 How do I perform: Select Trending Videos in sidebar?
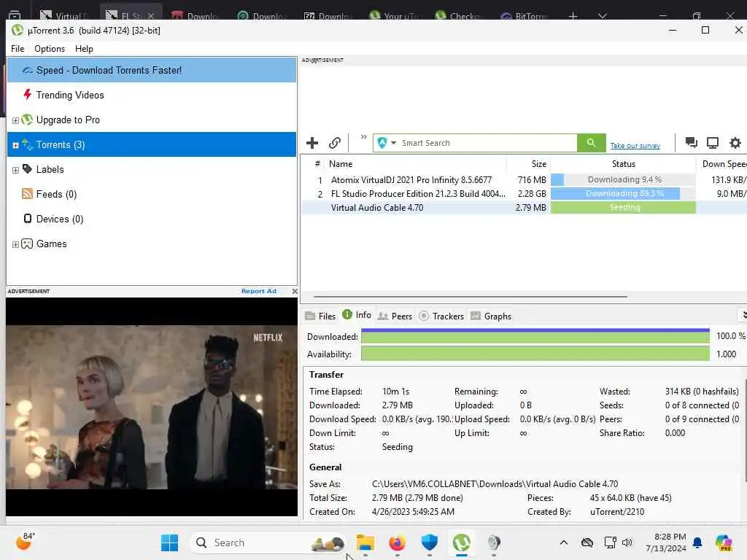coord(152,95)
